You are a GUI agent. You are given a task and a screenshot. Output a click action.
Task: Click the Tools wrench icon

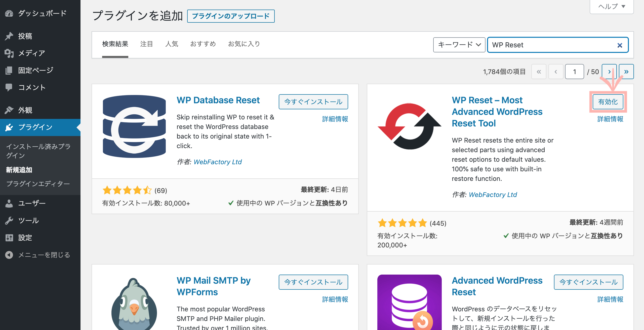coord(9,220)
